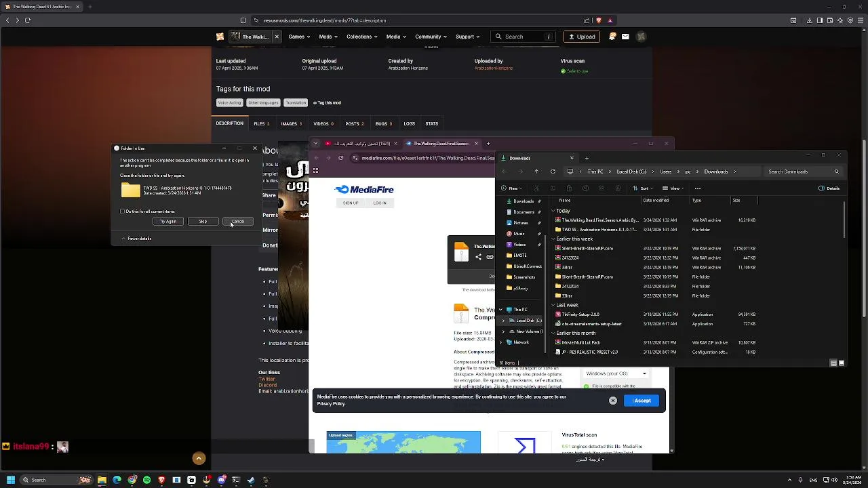Open the Windows Start button
This screenshot has height=488, width=868.
(11, 480)
